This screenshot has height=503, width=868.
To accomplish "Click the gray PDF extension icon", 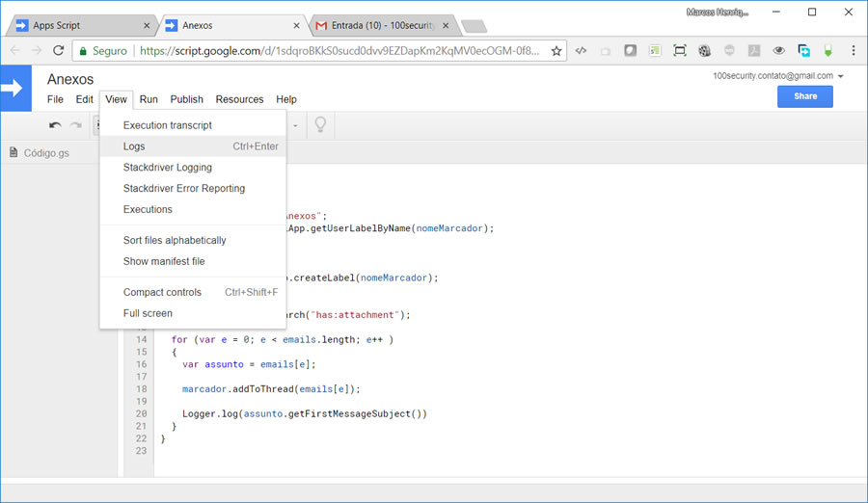I will [754, 50].
